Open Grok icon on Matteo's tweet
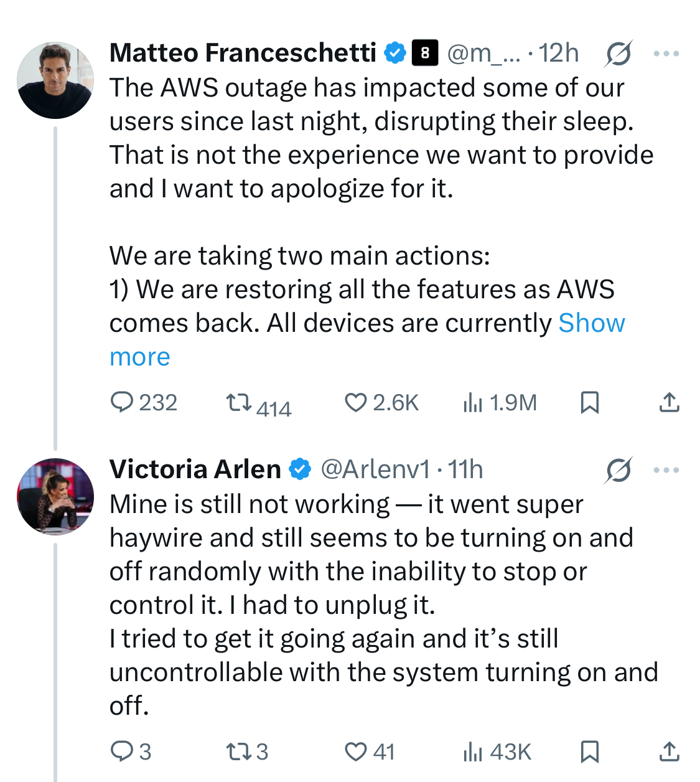The width and height of the screenshot is (700, 782). pos(618,54)
